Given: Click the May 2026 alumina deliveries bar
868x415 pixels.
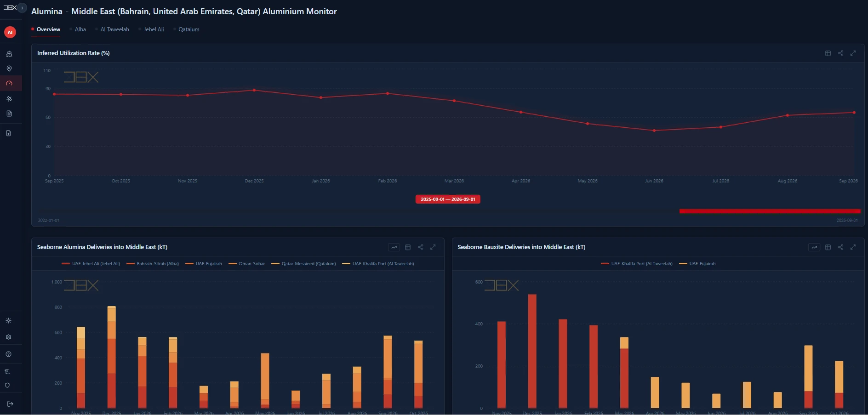Looking at the screenshot, I should pyautogui.click(x=265, y=381).
